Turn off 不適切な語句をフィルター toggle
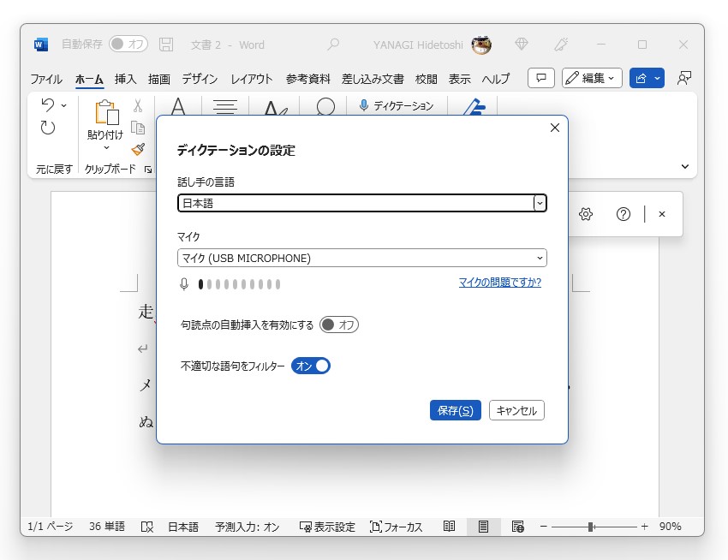Screen dimensions: 728x560 [x=312, y=366]
